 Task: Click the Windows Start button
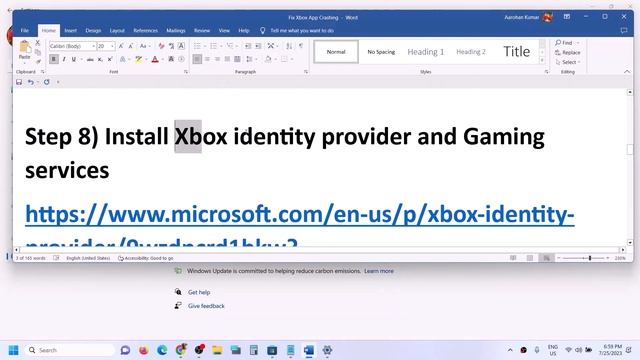pyautogui.click(x=13, y=350)
